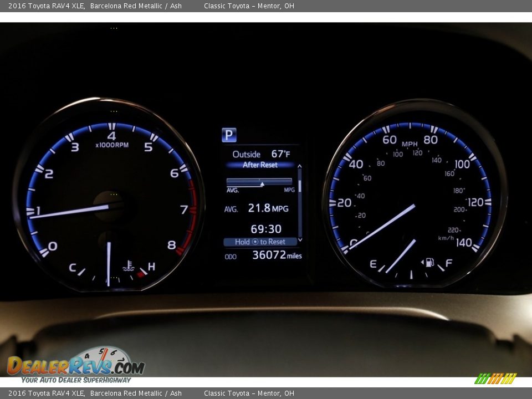The height and width of the screenshot is (399, 532).
Task: Click the Outside 67°F temperature reading
Action: pos(261,154)
